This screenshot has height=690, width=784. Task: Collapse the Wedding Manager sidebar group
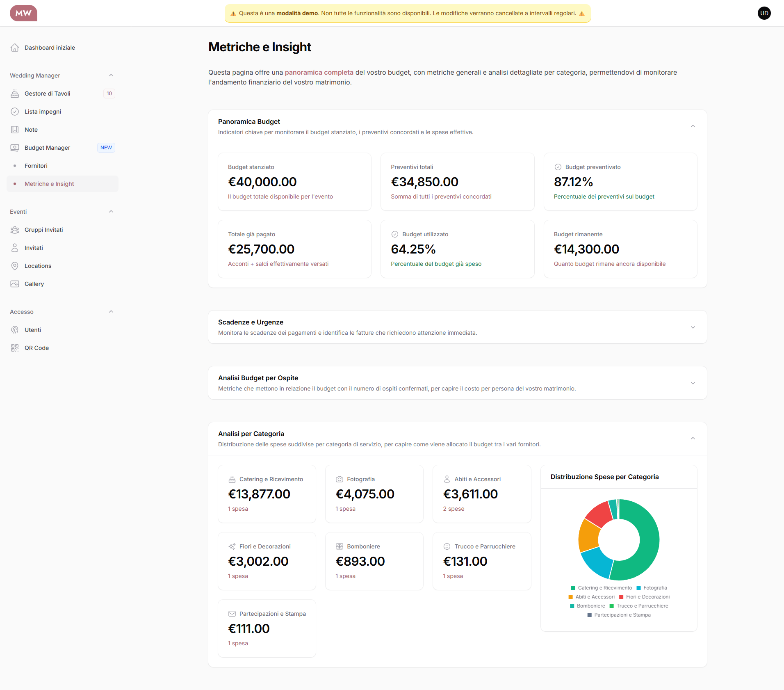pyautogui.click(x=111, y=75)
